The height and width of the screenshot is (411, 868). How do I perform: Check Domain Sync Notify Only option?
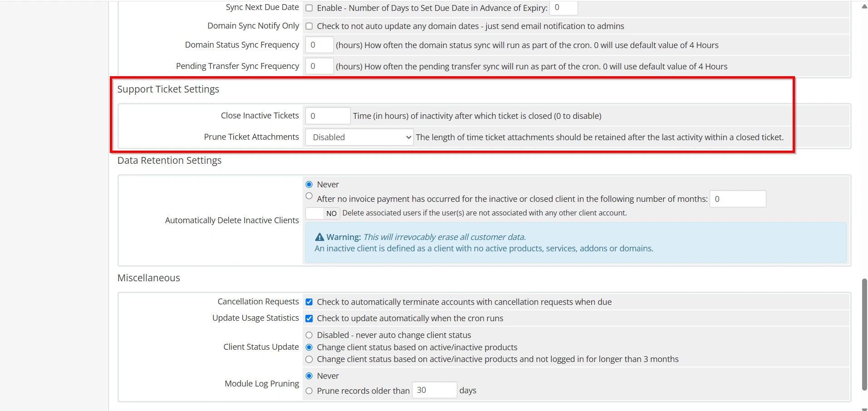click(x=309, y=26)
